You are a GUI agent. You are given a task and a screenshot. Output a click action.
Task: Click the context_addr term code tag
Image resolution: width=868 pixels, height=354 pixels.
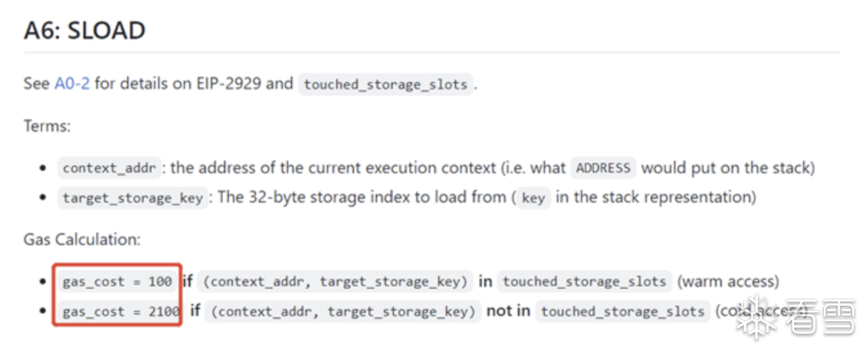tap(109, 168)
